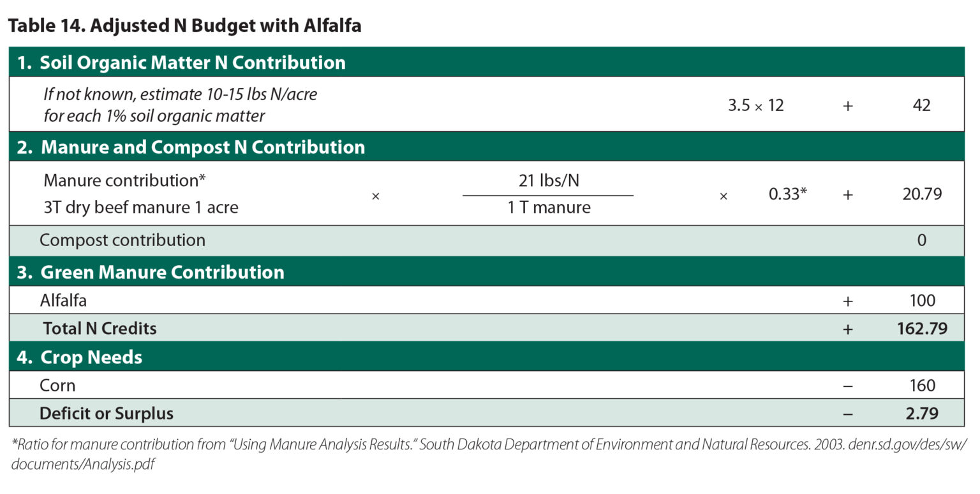Click the Total N Credits label
This screenshot has height=494, width=980.
[x=100, y=328]
